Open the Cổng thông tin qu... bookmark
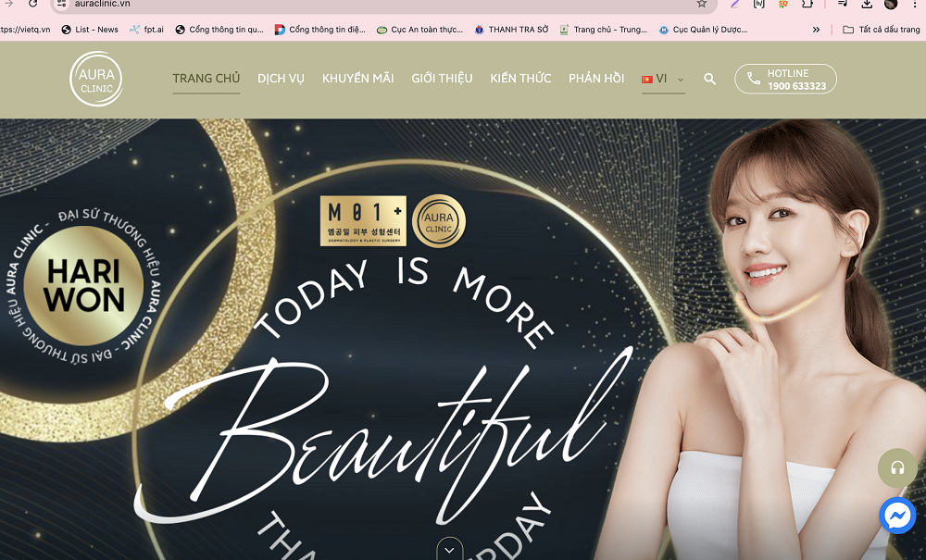This screenshot has height=560, width=926. [219, 30]
